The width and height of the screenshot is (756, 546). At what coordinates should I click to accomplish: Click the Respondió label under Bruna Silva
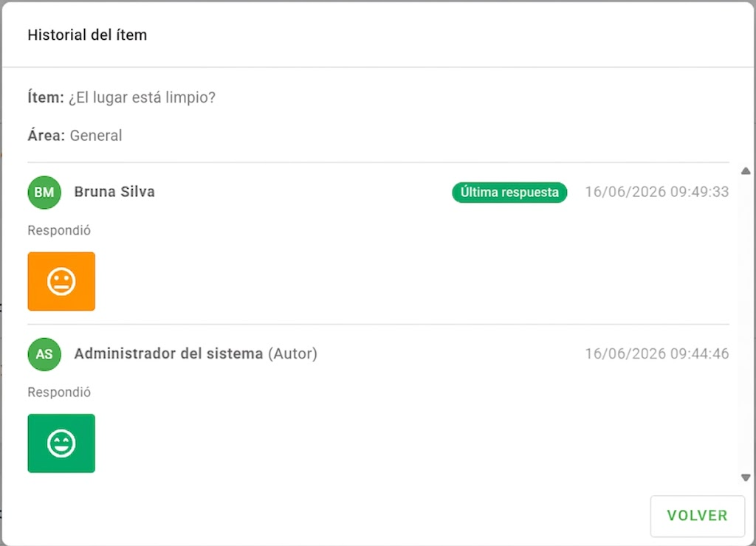coord(59,230)
